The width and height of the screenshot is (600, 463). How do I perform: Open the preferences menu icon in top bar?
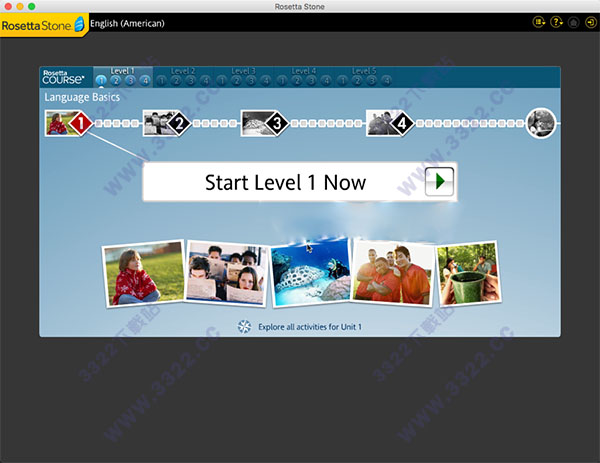(539, 22)
